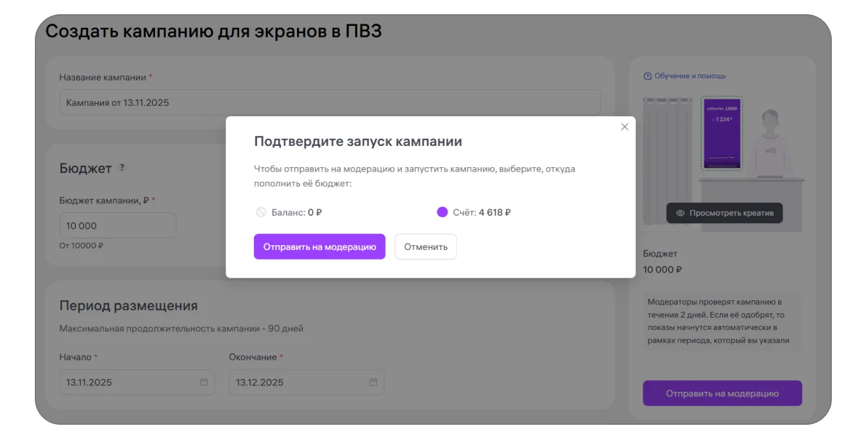
Task: Click the 10 000 ₽ budget summary in sidebar
Action: (x=663, y=269)
